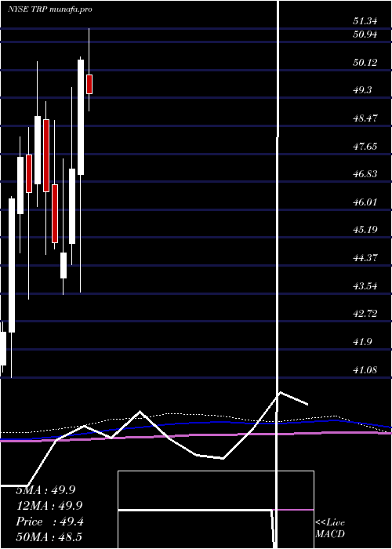Click the 42.72 price axis label
392x549 pixels.
pyautogui.click(x=365, y=314)
